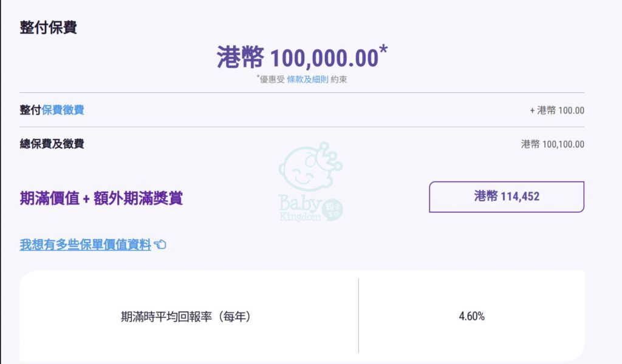Click the pointing hand icon beside policy value link

click(160, 244)
